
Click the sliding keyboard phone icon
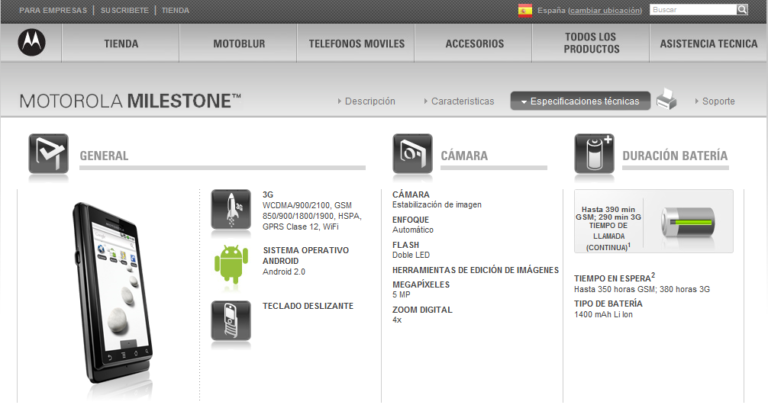[230, 322]
